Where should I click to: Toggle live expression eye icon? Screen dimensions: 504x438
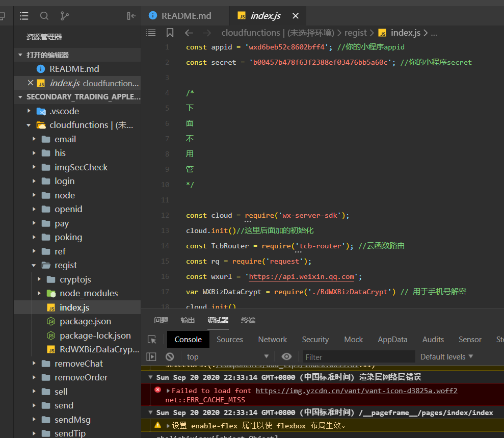pos(286,356)
